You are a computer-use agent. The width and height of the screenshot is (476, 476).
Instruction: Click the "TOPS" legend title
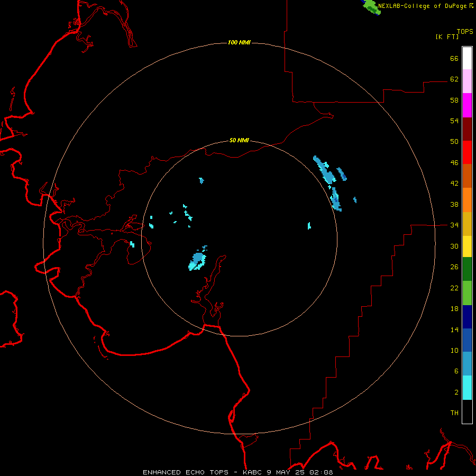[465, 31]
